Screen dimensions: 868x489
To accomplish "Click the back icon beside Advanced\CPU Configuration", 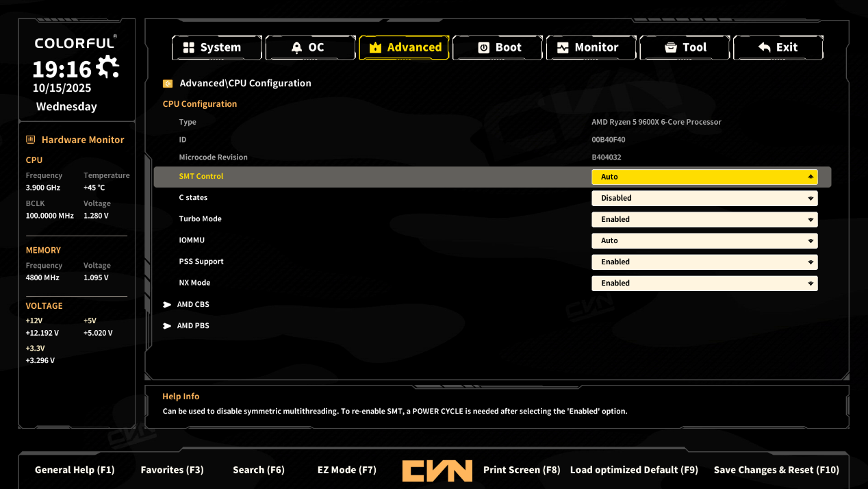I will coord(168,84).
